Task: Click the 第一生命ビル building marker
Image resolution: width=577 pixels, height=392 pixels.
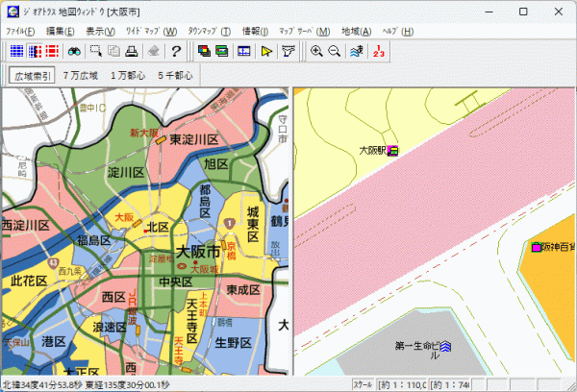Action: click(444, 346)
